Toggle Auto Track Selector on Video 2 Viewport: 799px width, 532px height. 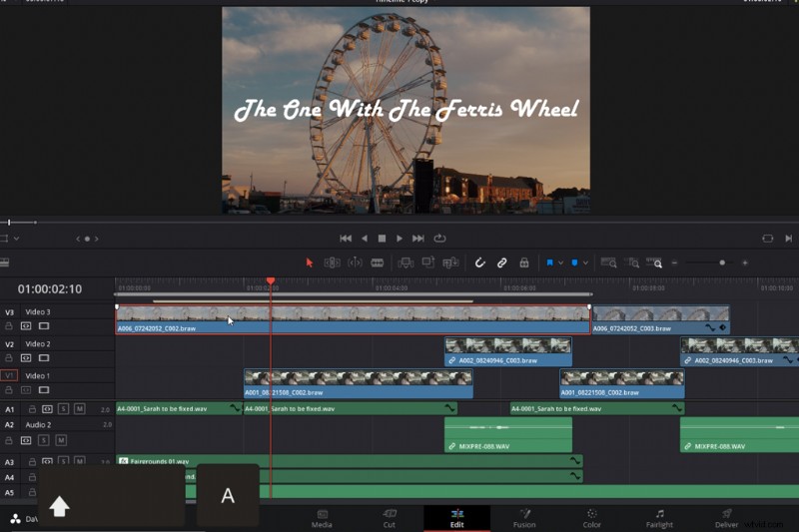click(26, 358)
